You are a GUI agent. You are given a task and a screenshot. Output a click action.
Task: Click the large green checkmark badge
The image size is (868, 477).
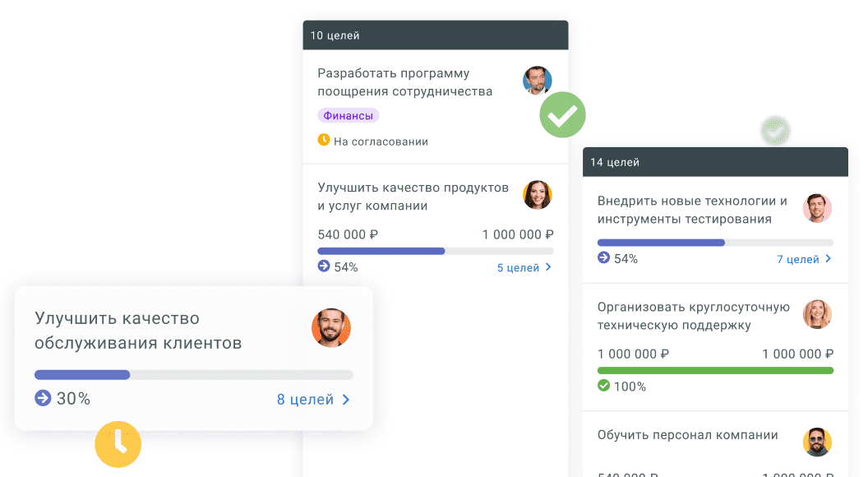click(x=562, y=114)
